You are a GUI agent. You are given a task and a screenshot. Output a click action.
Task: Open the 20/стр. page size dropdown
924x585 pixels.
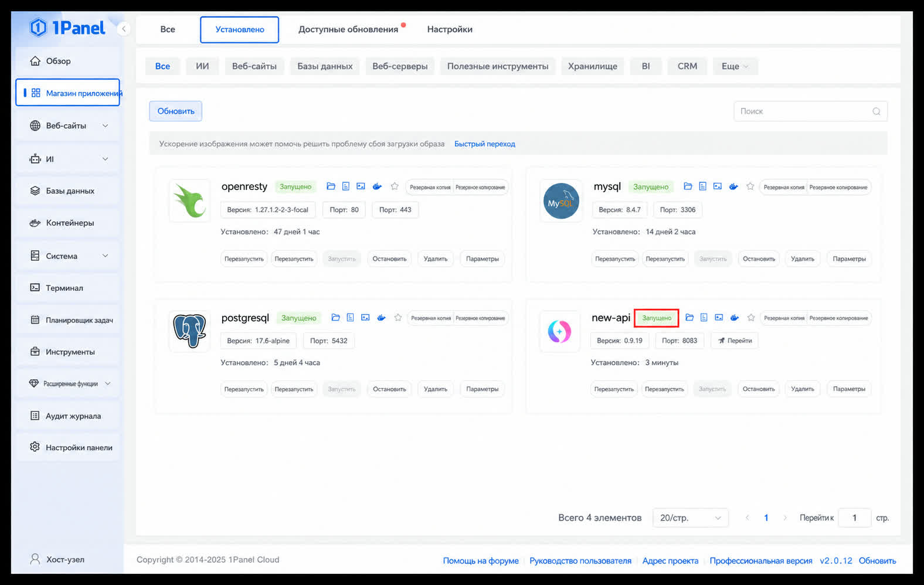[691, 518]
